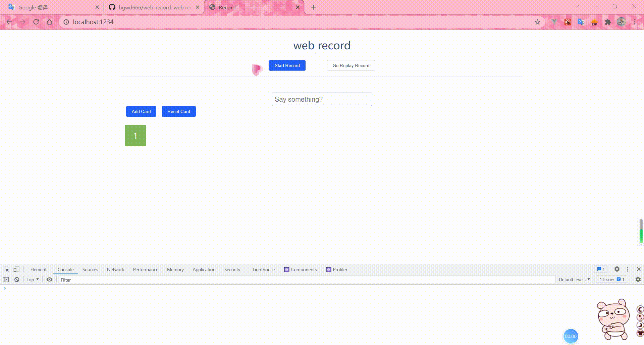Image resolution: width=644 pixels, height=345 pixels.
Task: Select the inspect element cursor tool
Action: click(6, 269)
